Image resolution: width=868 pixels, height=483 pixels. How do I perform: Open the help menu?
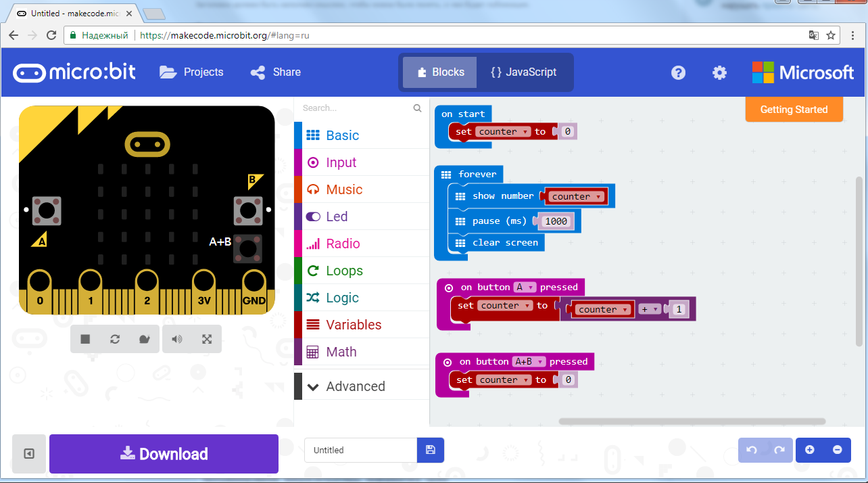(x=678, y=72)
